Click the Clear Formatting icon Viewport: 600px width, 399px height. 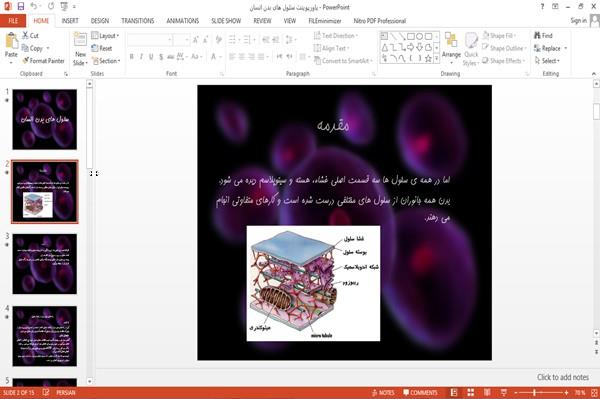[219, 40]
